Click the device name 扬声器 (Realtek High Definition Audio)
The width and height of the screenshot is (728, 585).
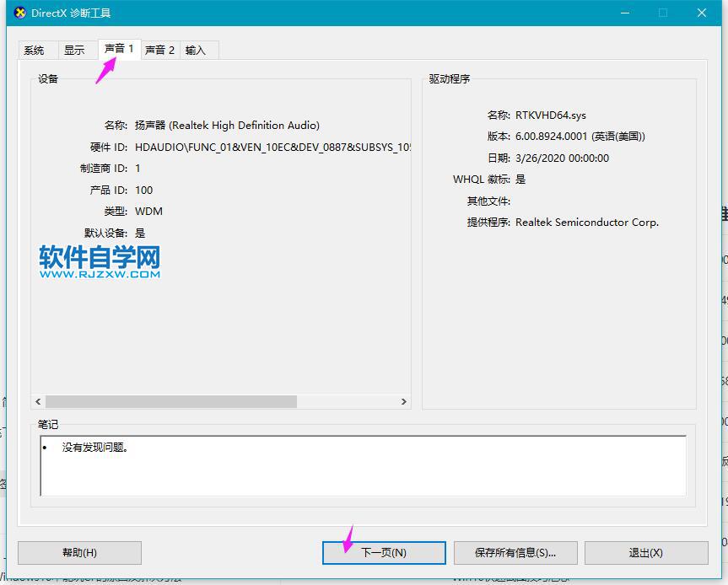(x=227, y=126)
